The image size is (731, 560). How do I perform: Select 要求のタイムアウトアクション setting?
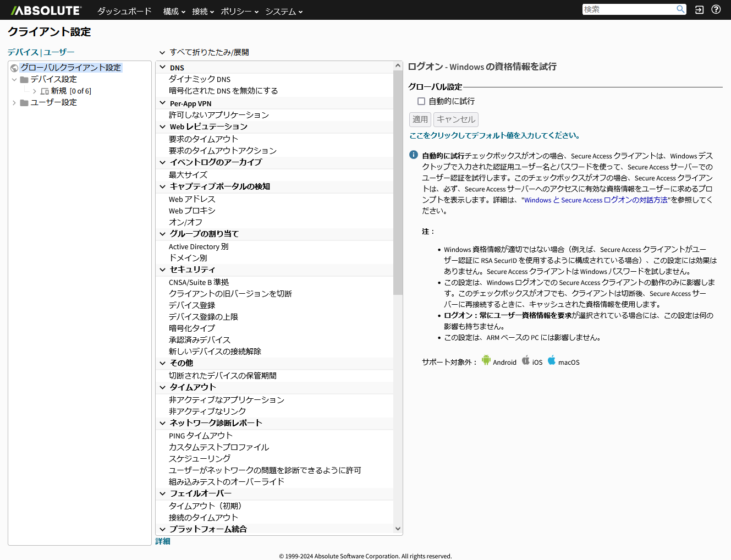coord(223,151)
